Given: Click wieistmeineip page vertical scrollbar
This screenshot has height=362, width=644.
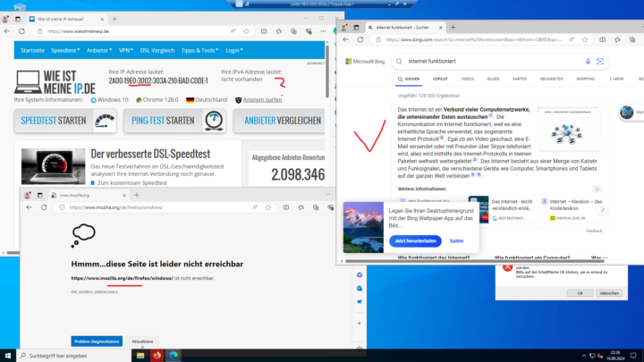Looking at the screenshot, I should [x=327, y=70].
